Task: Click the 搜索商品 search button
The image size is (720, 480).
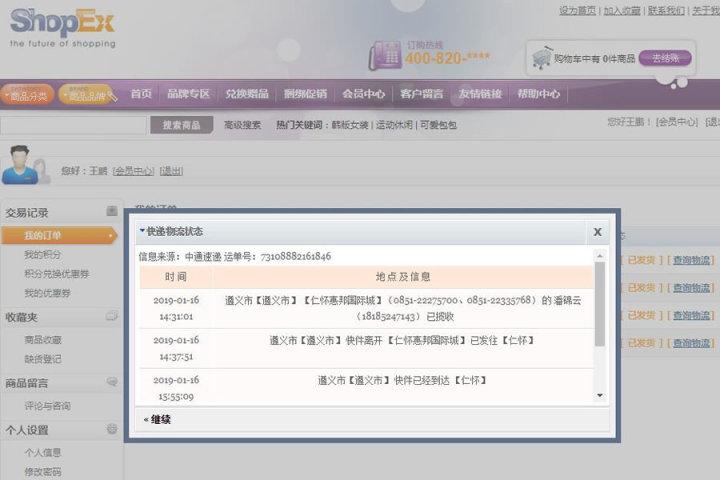Action: (x=181, y=125)
